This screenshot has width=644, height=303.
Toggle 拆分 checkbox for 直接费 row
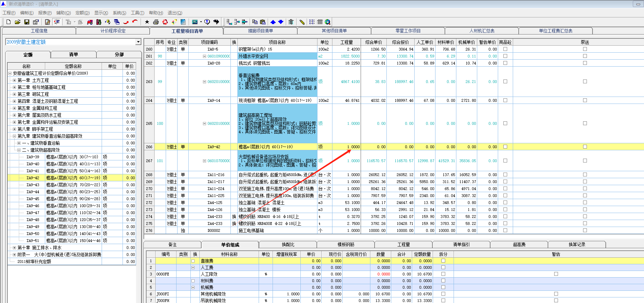[443, 261]
